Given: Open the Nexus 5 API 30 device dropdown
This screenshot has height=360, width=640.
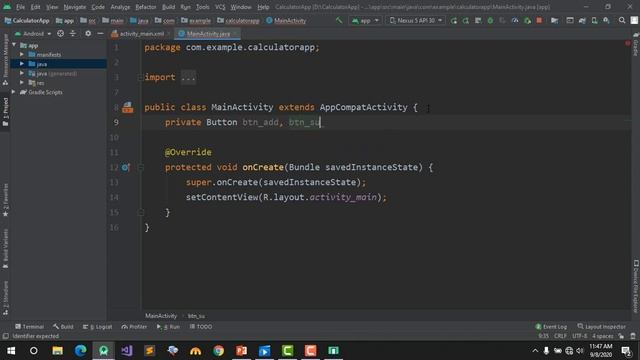Looking at the screenshot, I should point(416,20).
